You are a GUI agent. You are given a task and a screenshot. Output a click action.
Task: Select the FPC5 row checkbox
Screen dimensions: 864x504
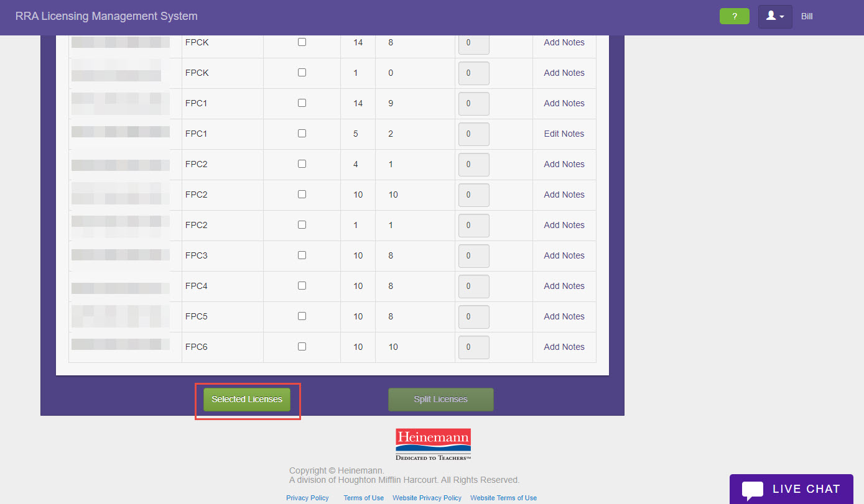[x=302, y=316]
